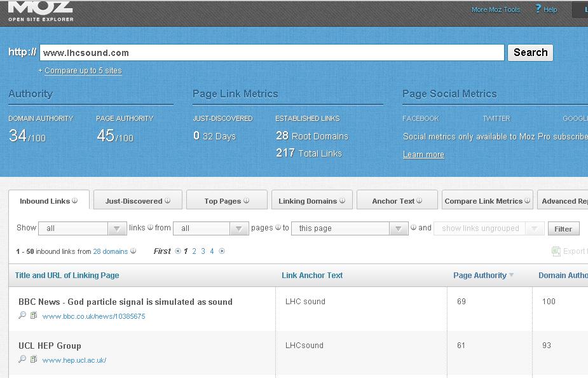Image resolution: width=588 pixels, height=378 pixels.
Task: Open the 'More Moz Tools' link
Action: coord(496,10)
